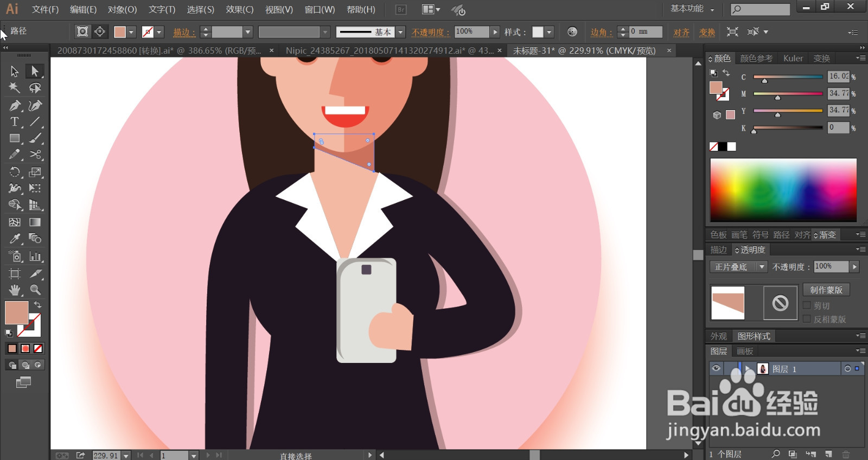Image resolution: width=868 pixels, height=460 pixels.
Task: Select the Paintbrush tool
Action: tap(35, 138)
